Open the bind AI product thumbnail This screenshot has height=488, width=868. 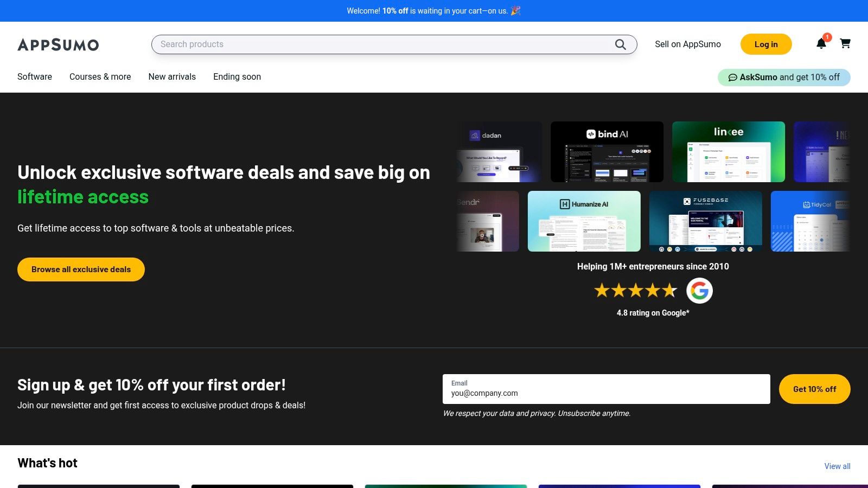[x=607, y=152]
